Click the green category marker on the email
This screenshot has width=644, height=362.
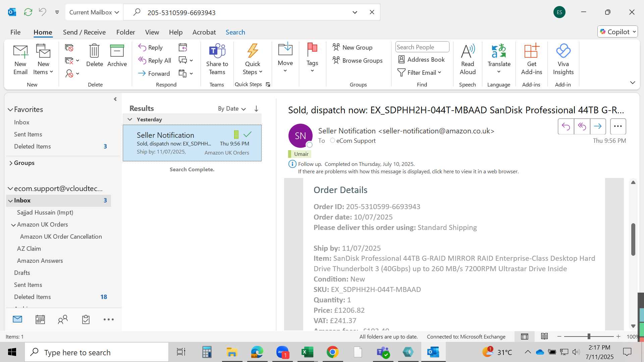pos(236,134)
